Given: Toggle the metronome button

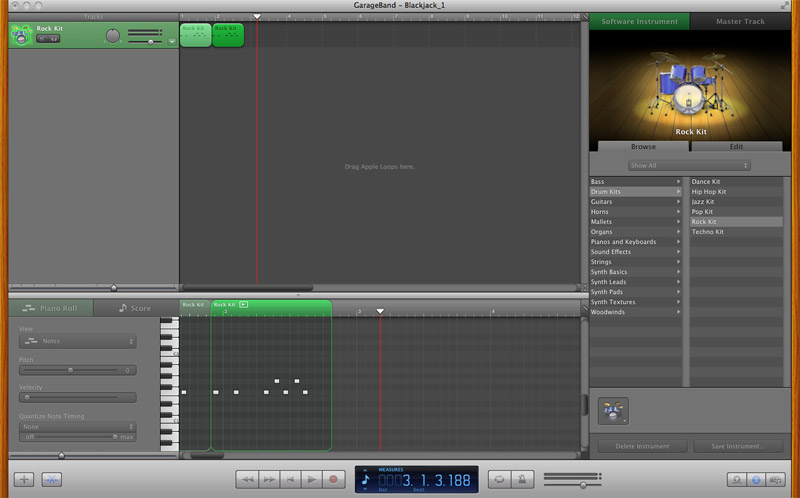Looking at the screenshot, I should tap(522, 480).
